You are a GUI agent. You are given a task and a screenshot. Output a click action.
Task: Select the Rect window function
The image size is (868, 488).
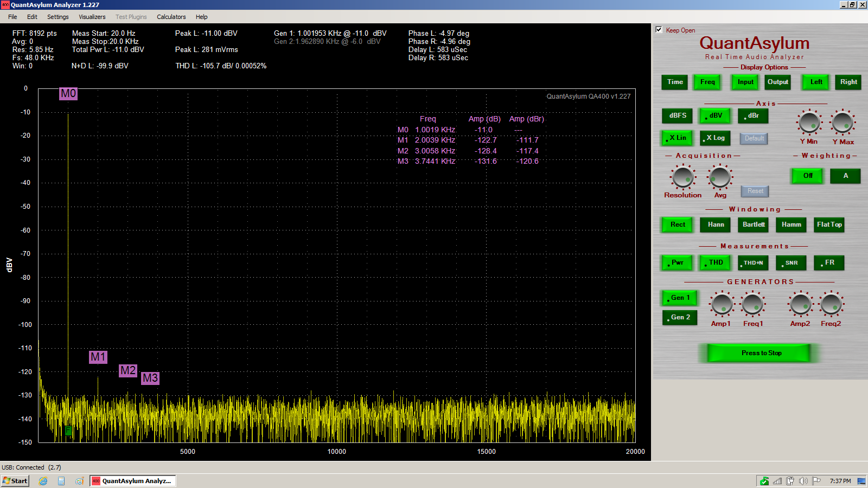click(x=678, y=224)
